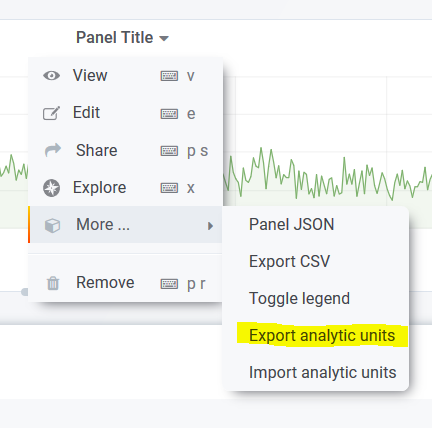Click the keyboard shortcut icon beside Explore
This screenshot has width=432, height=428.
[x=169, y=188]
